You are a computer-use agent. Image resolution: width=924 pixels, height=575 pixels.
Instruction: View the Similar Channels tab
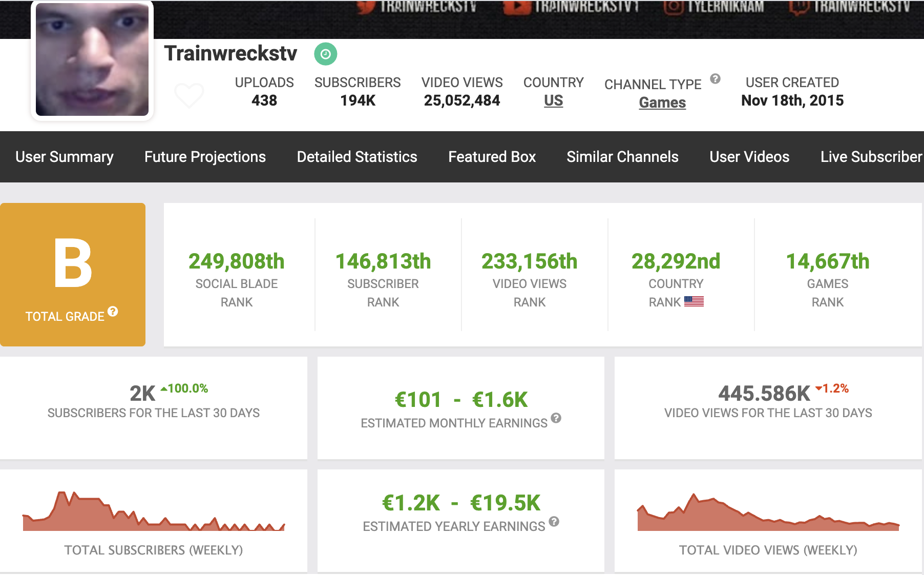(623, 157)
